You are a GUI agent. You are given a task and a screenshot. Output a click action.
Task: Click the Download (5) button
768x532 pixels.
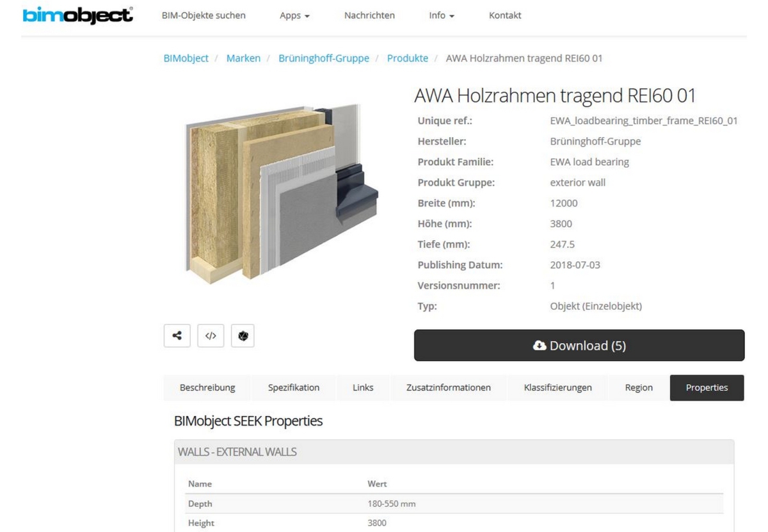579,346
